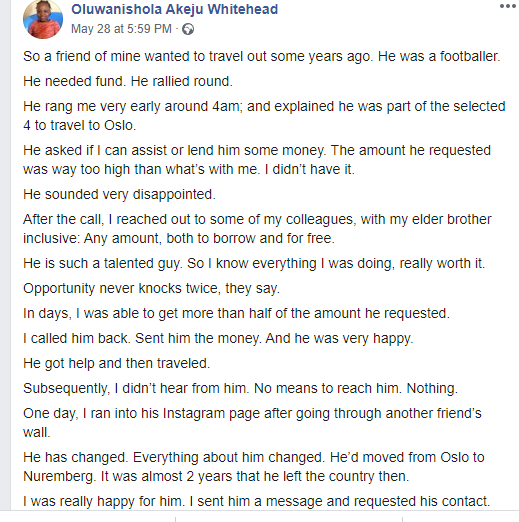This screenshot has width=519, height=522.
Task: Click the line starting 'In days, I was able'
Action: click(x=236, y=313)
